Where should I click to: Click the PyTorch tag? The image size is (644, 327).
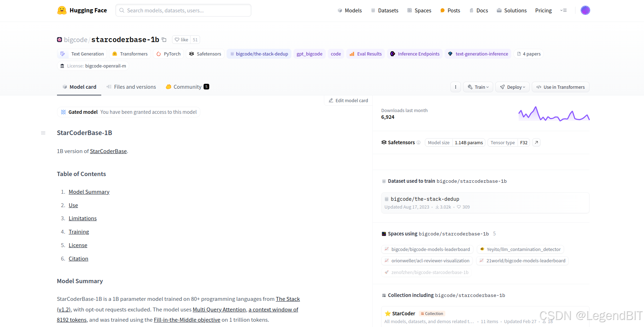click(x=169, y=54)
